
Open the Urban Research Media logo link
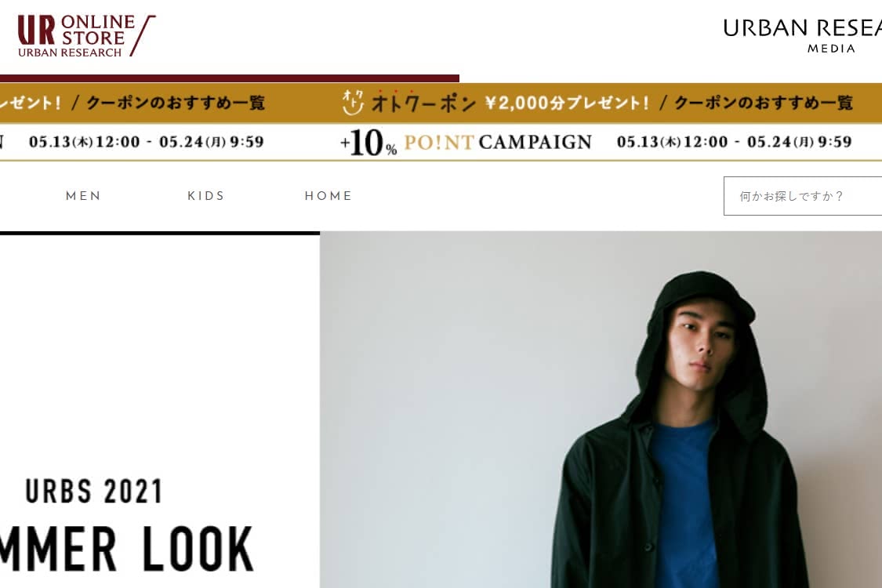pyautogui.click(x=803, y=34)
